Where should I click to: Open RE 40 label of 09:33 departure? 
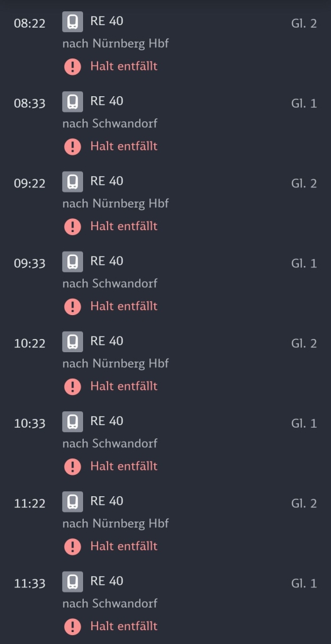[107, 261]
